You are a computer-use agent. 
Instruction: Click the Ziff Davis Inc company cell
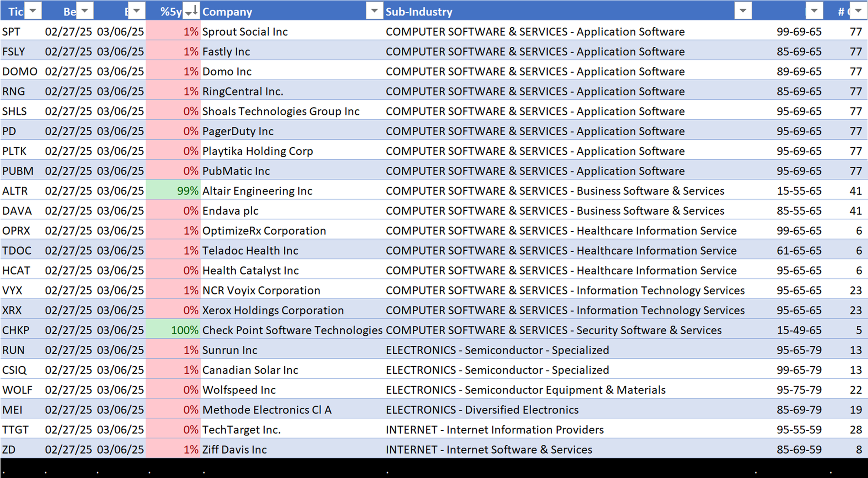(x=234, y=450)
